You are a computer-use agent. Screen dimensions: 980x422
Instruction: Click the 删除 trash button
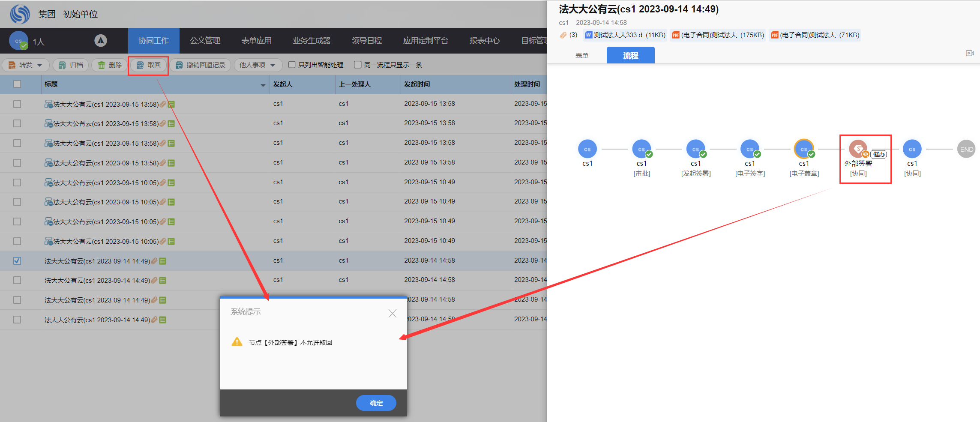[110, 65]
